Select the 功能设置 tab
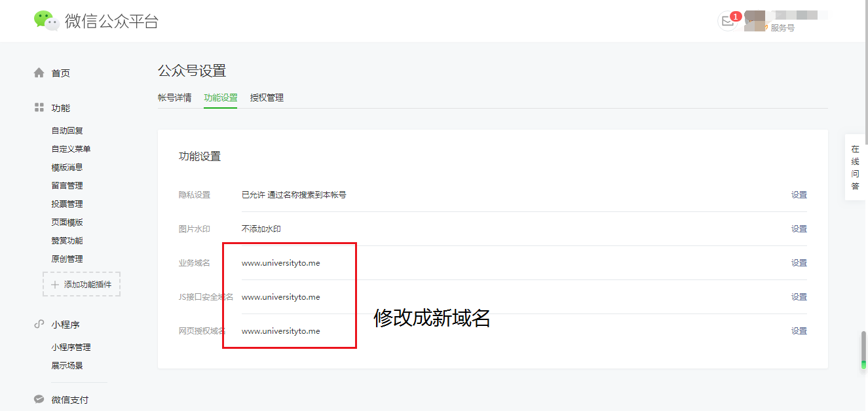 click(x=221, y=98)
